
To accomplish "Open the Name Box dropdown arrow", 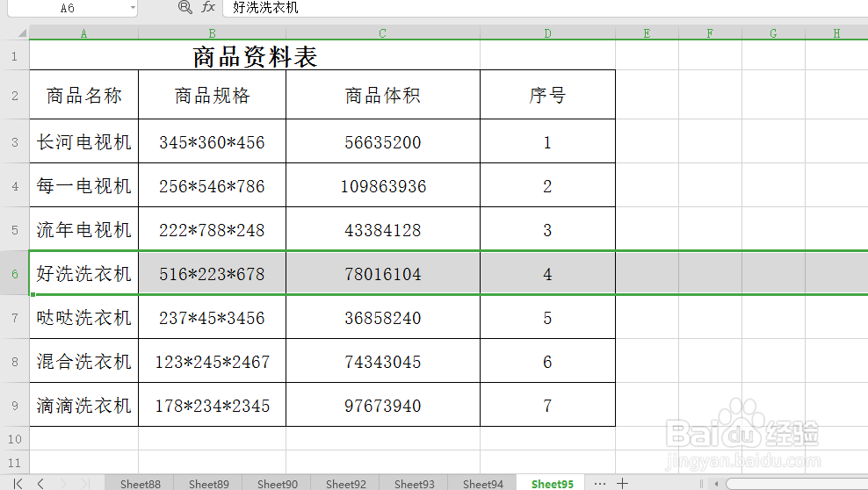I will tap(133, 8).
